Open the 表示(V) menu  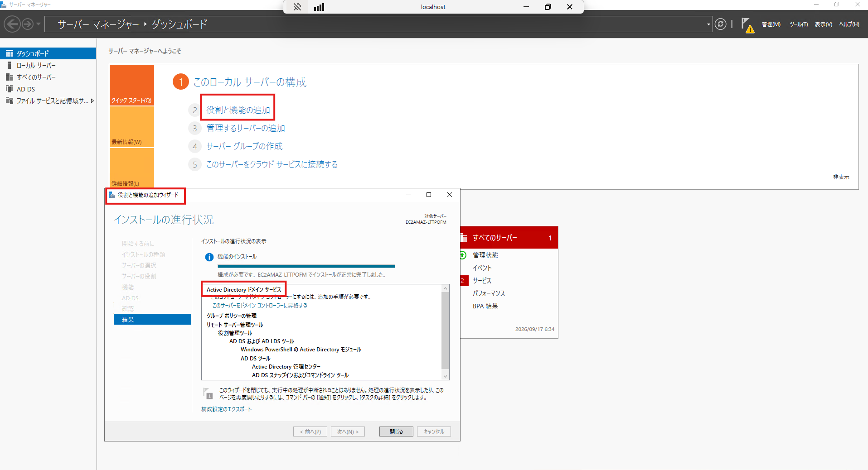(x=823, y=24)
